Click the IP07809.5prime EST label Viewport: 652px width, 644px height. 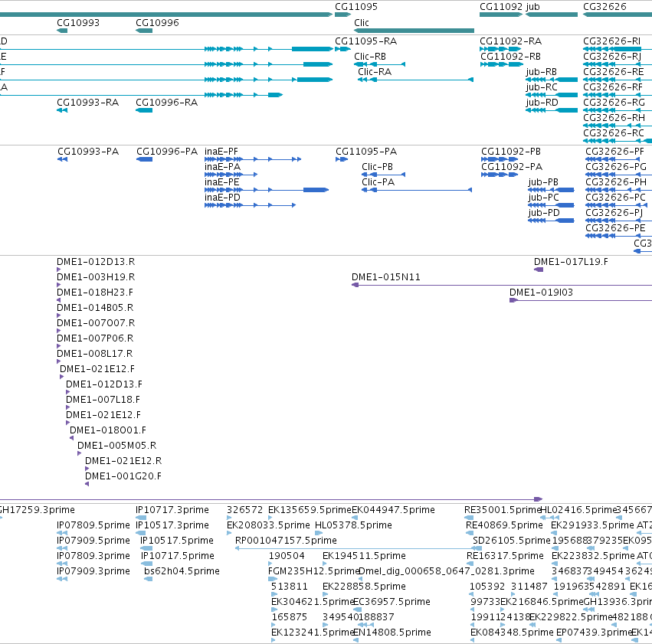(93, 525)
